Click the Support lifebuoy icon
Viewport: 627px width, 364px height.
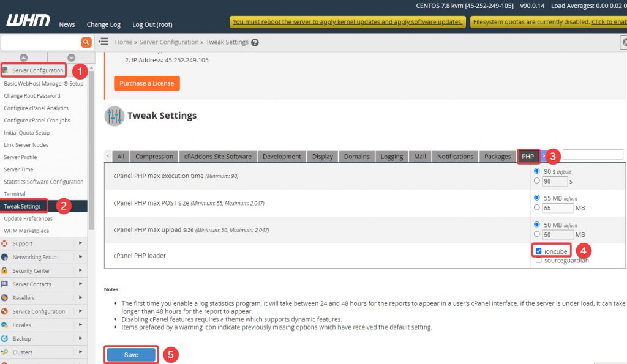[x=4, y=243]
